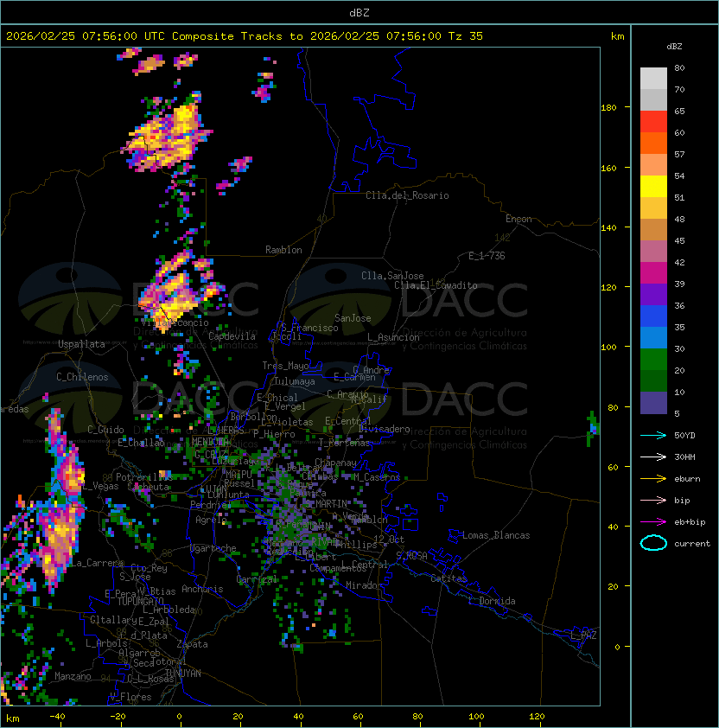Click the Potrerillos place label

144,477
